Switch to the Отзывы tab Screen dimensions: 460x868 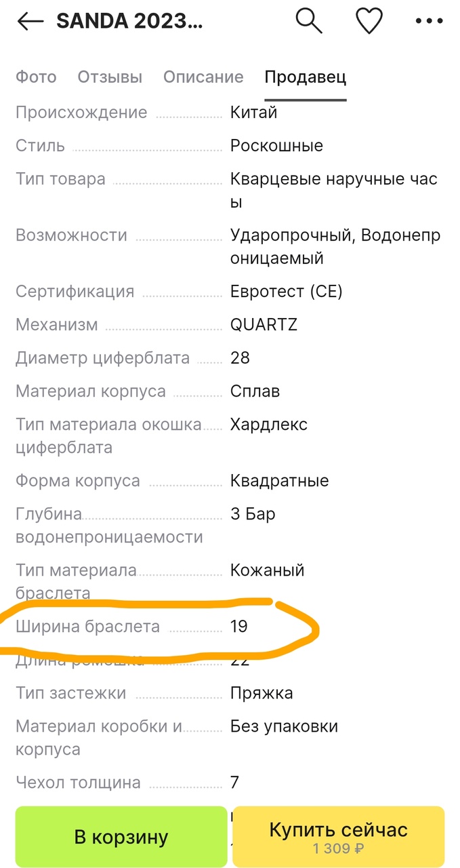[110, 77]
